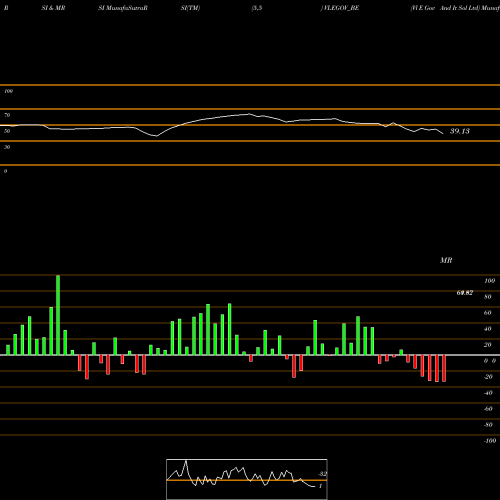Click the 60 label on MR axis
This screenshot has width=500, height=500.
(x=488, y=313)
